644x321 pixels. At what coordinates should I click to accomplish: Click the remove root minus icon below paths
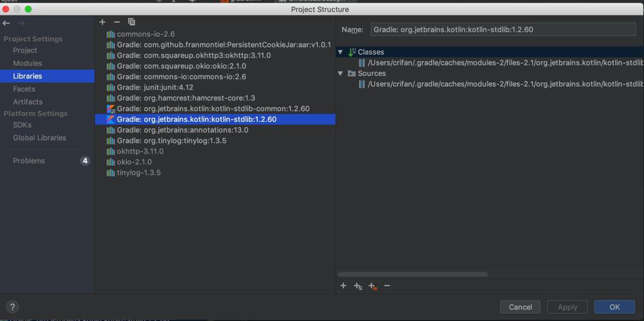(x=387, y=286)
